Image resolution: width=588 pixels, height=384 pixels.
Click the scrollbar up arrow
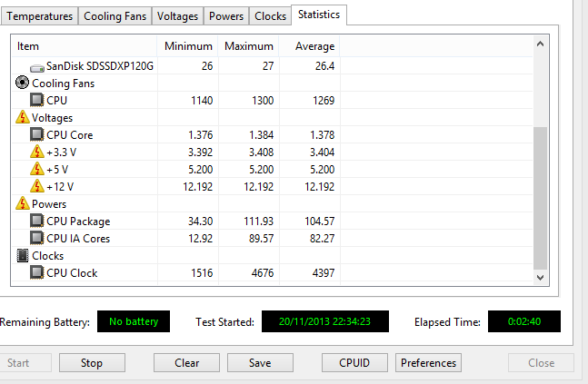[541, 43]
